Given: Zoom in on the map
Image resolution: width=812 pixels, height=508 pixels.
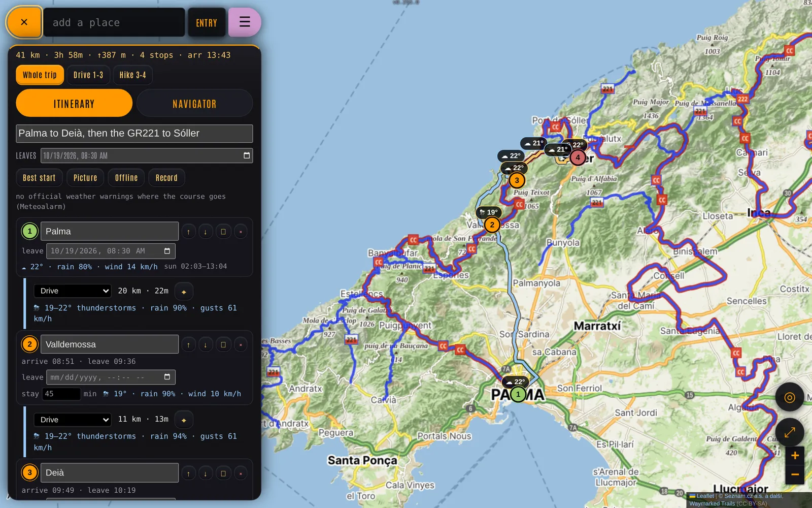Looking at the screenshot, I should pos(795,456).
